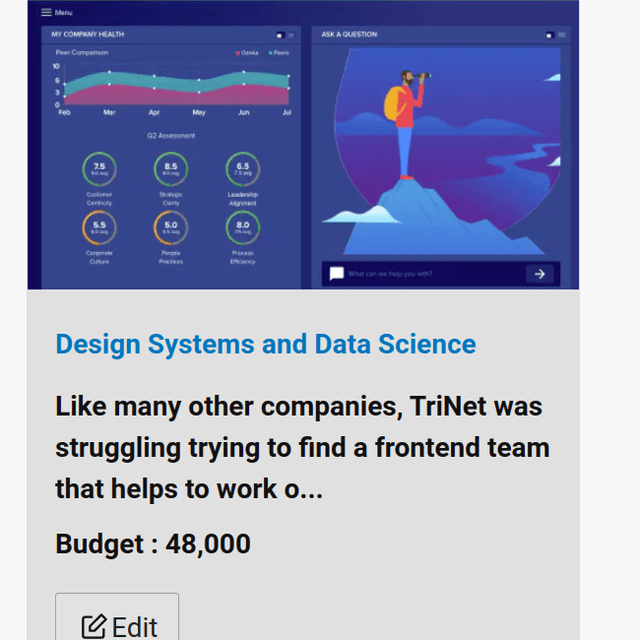Toggle the Peers legend item
640x640 pixels.
279,53
